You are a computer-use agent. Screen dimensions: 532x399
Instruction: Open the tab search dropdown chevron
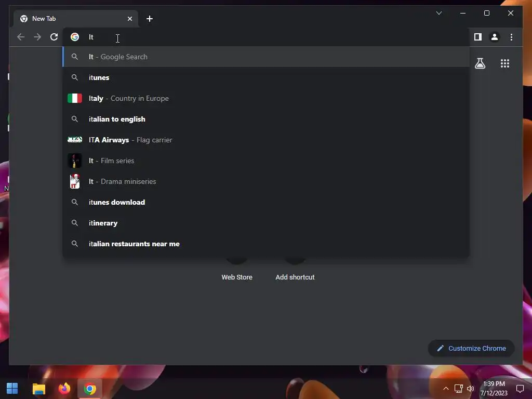point(438,13)
